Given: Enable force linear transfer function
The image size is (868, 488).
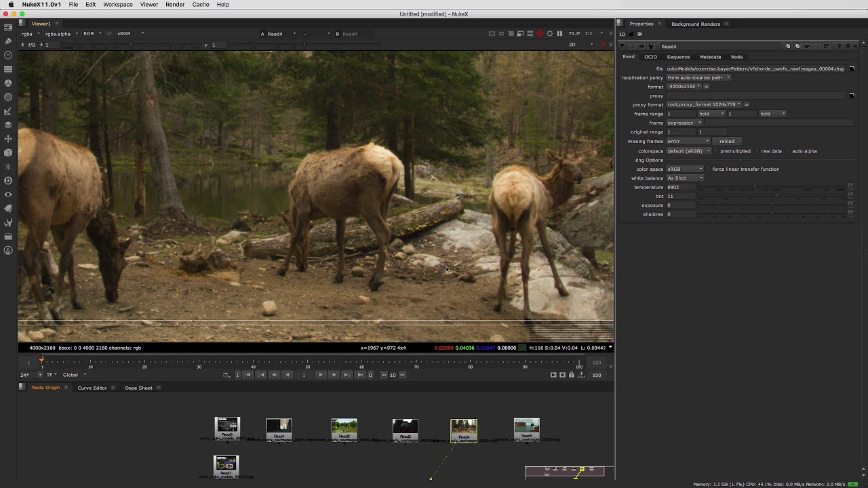Looking at the screenshot, I should [708, 169].
